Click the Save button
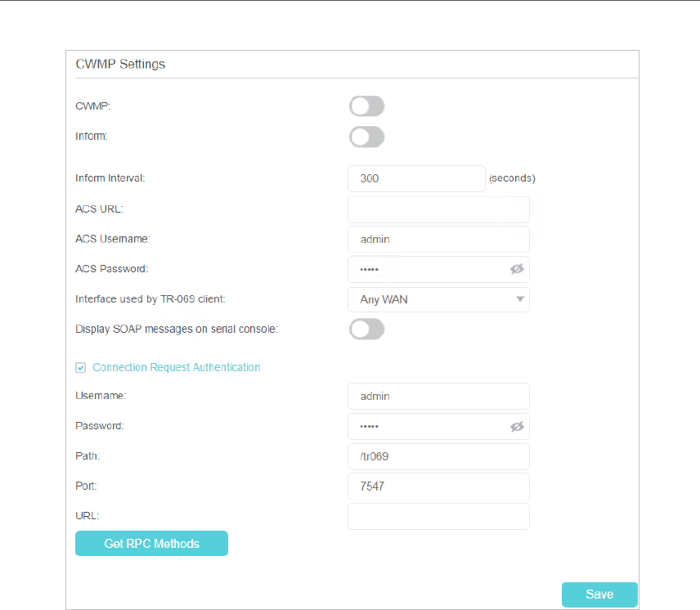 599,594
